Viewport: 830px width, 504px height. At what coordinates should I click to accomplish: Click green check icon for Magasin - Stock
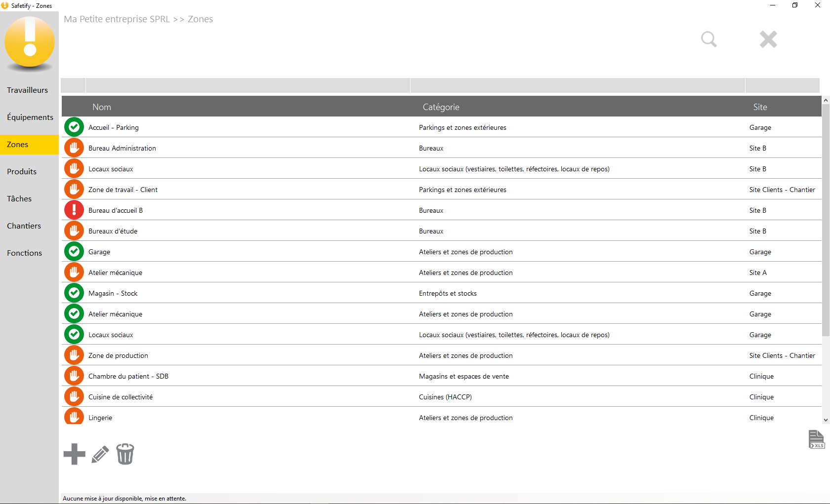click(74, 293)
